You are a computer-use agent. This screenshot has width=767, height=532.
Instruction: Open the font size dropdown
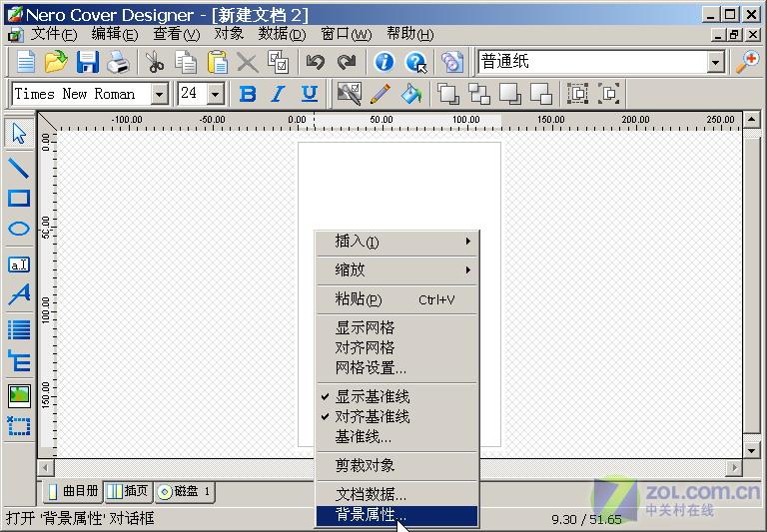tap(216, 94)
